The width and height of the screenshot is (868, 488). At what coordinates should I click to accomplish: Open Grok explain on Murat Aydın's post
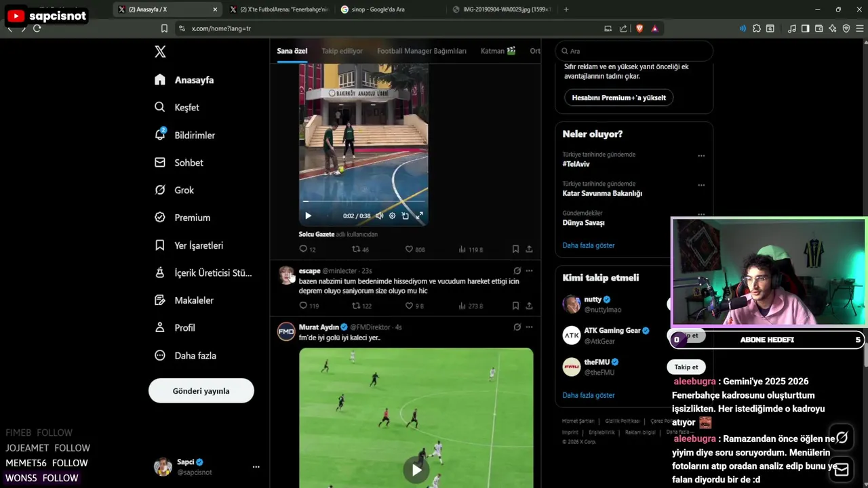click(x=517, y=327)
